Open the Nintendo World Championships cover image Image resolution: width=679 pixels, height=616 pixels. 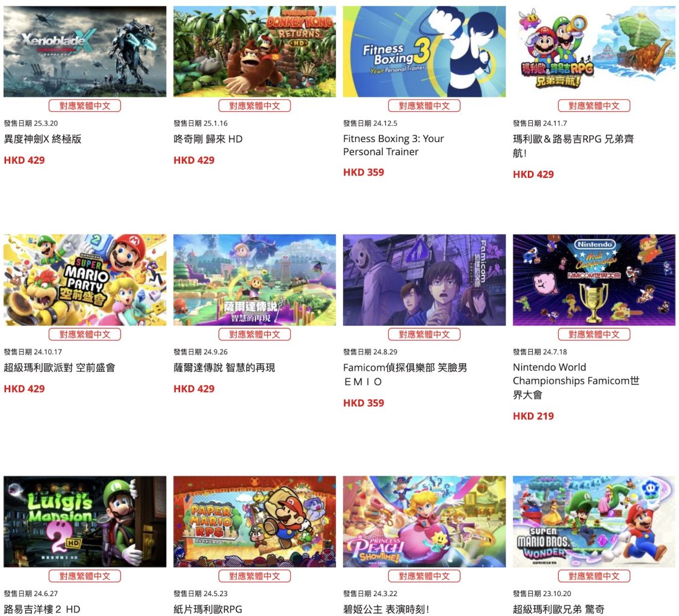point(594,280)
